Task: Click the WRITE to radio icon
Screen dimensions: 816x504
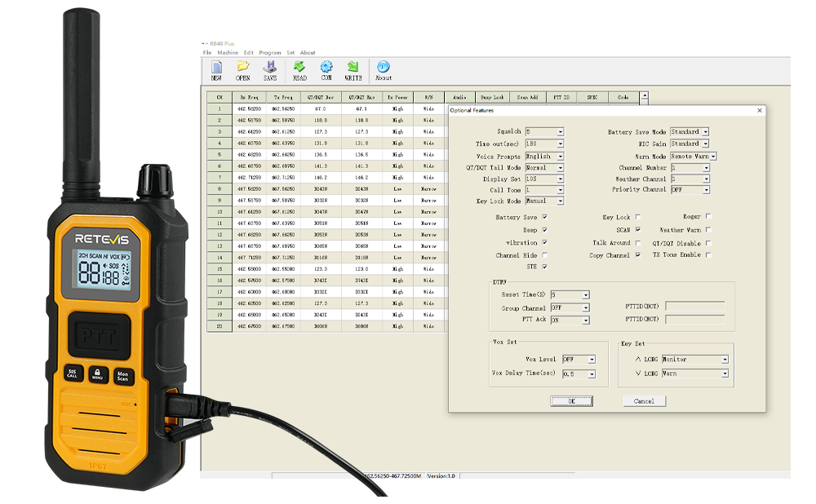Action: (x=353, y=68)
